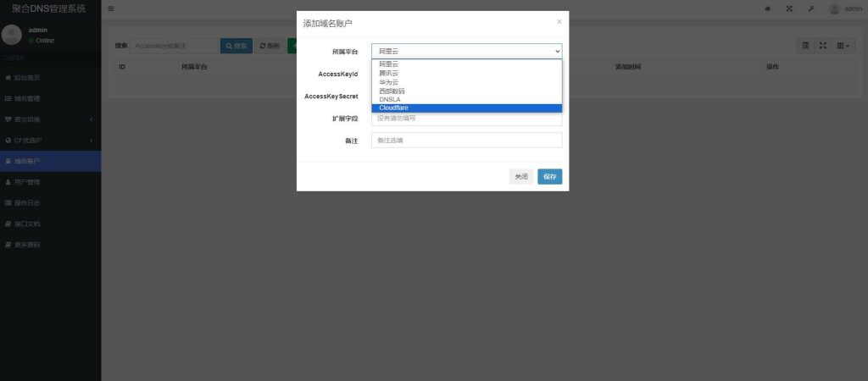Screen dimensions: 868x381
Task: Click the 所属平台 column header in table
Action: 194,67
